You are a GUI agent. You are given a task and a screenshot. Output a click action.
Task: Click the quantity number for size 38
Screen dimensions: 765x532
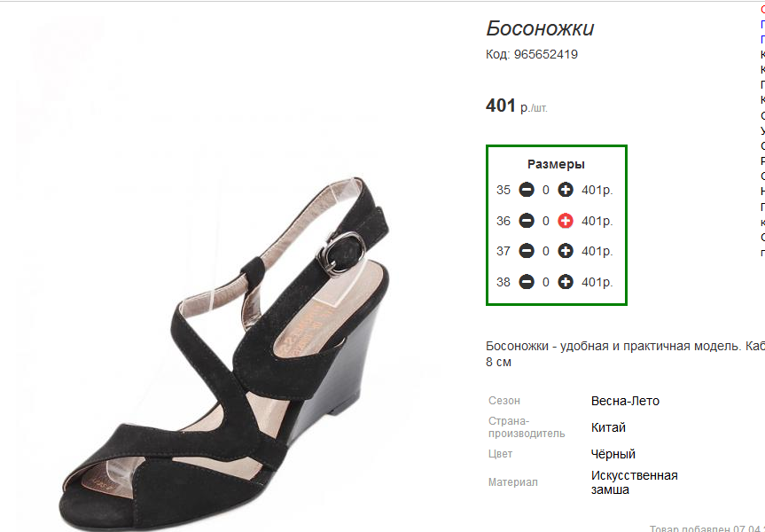coord(546,282)
